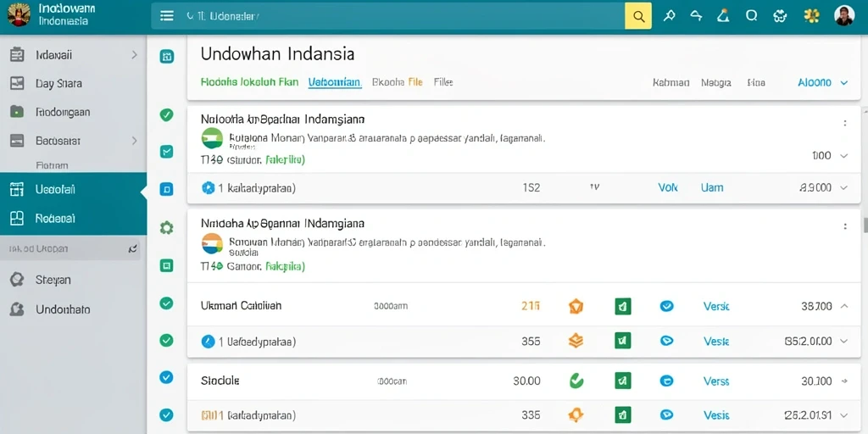Expand the Bacusarar sidebar chevron
The image size is (868, 434).
coord(134,141)
